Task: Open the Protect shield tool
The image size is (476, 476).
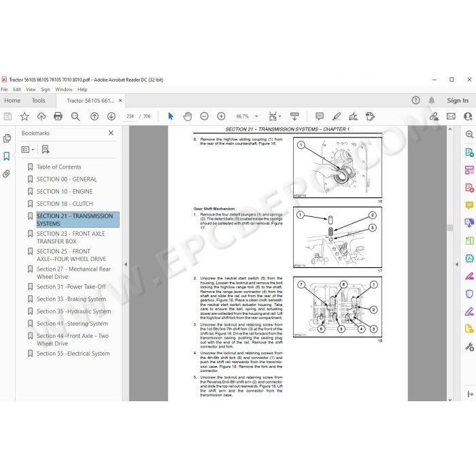Action: (469, 294)
